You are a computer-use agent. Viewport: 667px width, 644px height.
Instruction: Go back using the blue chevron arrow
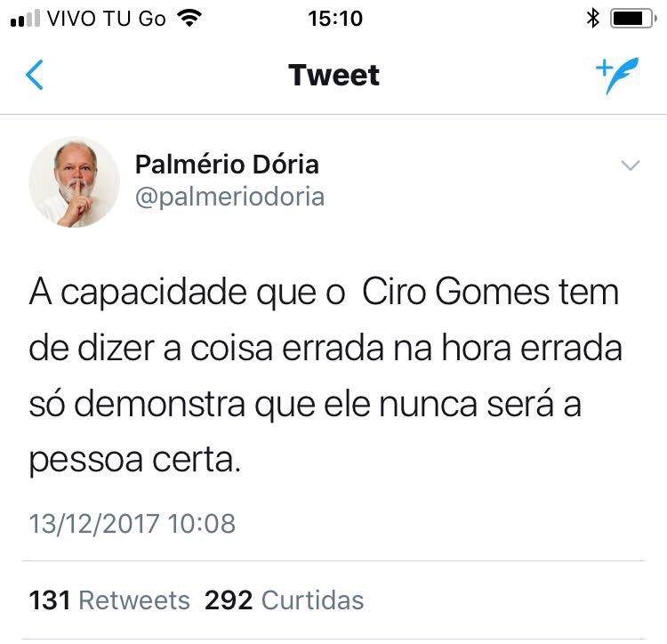tap(35, 75)
